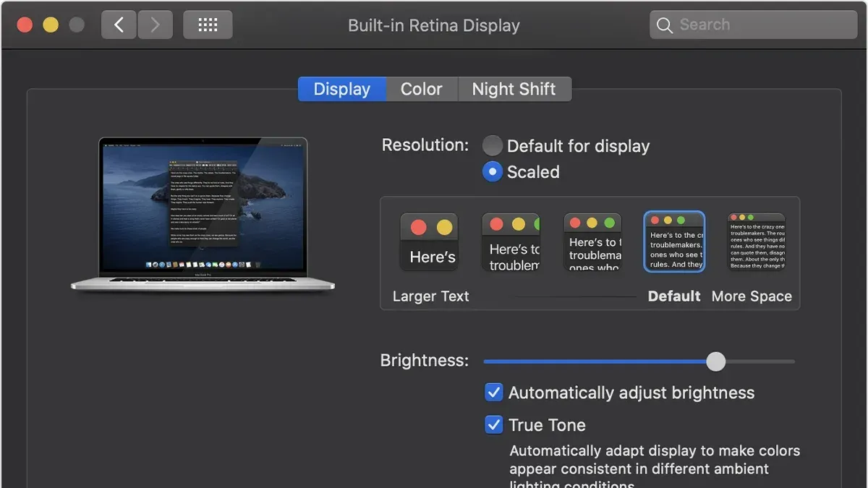Choose the More Space scaling thumbnail
Screen dimensions: 868x488
tap(756, 241)
